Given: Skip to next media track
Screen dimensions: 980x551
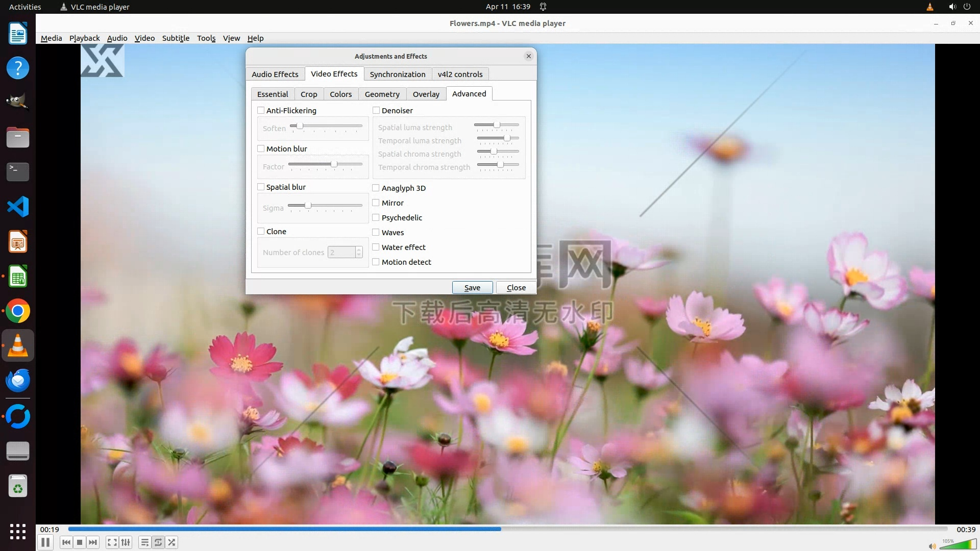Looking at the screenshot, I should point(93,542).
